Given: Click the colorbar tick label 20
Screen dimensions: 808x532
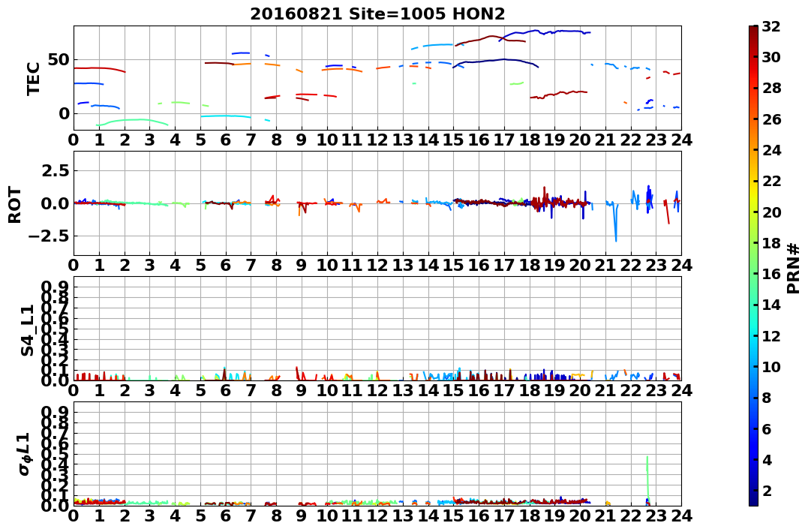Looking at the screenshot, I should tap(771, 212).
